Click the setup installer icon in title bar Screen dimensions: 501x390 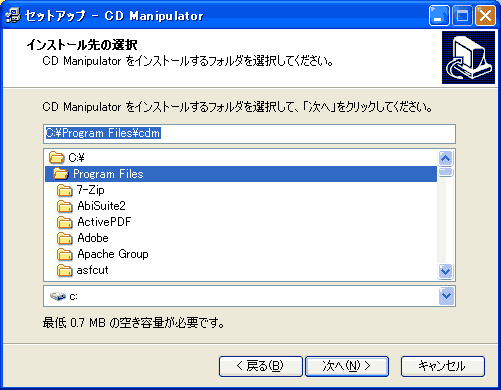point(13,15)
